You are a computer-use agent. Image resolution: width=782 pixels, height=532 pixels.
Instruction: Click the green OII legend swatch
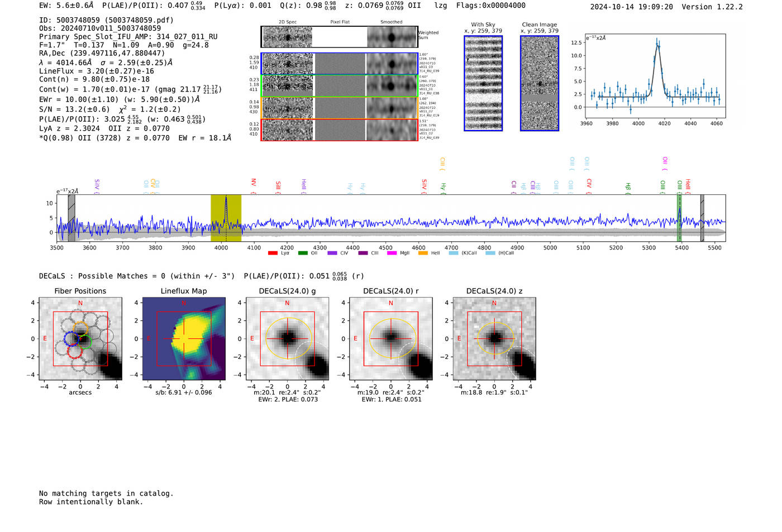(303, 253)
